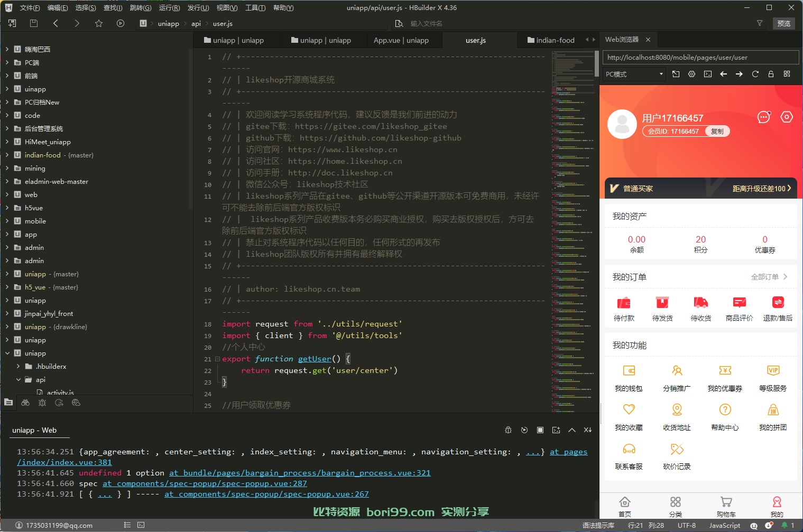The height and width of the screenshot is (532, 803).
Task: Open the 工具(T) menu
Action: pyautogui.click(x=255, y=8)
